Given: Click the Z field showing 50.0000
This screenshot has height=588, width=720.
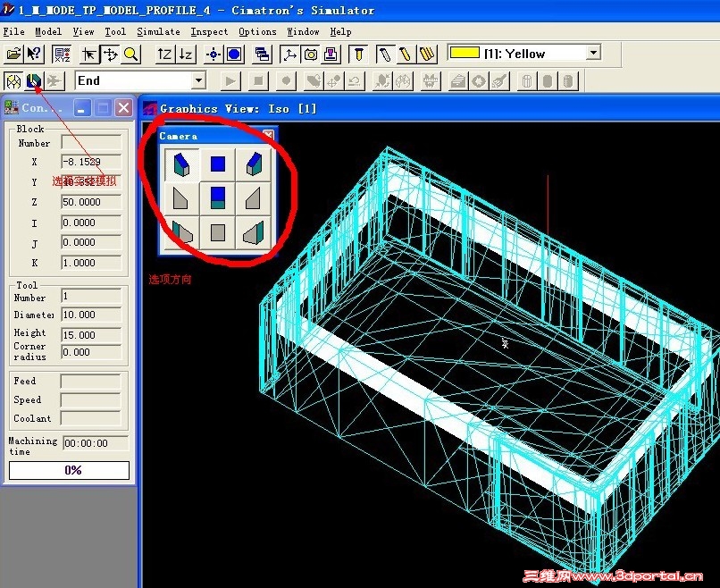Looking at the screenshot, I should pyautogui.click(x=91, y=202).
